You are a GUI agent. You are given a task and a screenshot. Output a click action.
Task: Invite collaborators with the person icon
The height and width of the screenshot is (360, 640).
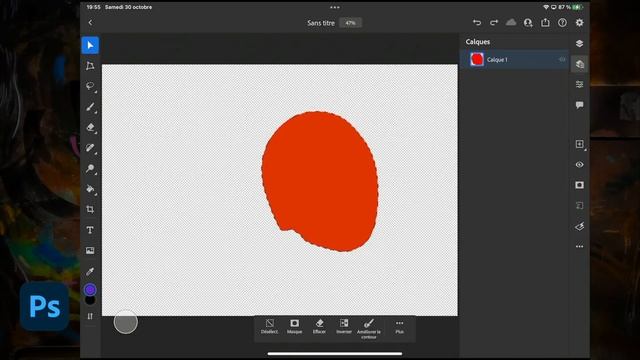tap(528, 23)
